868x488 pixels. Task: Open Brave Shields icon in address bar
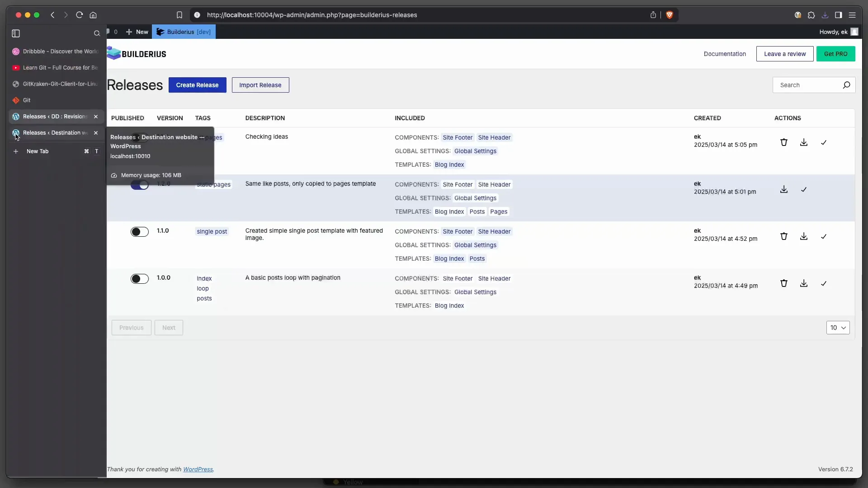pyautogui.click(x=670, y=15)
